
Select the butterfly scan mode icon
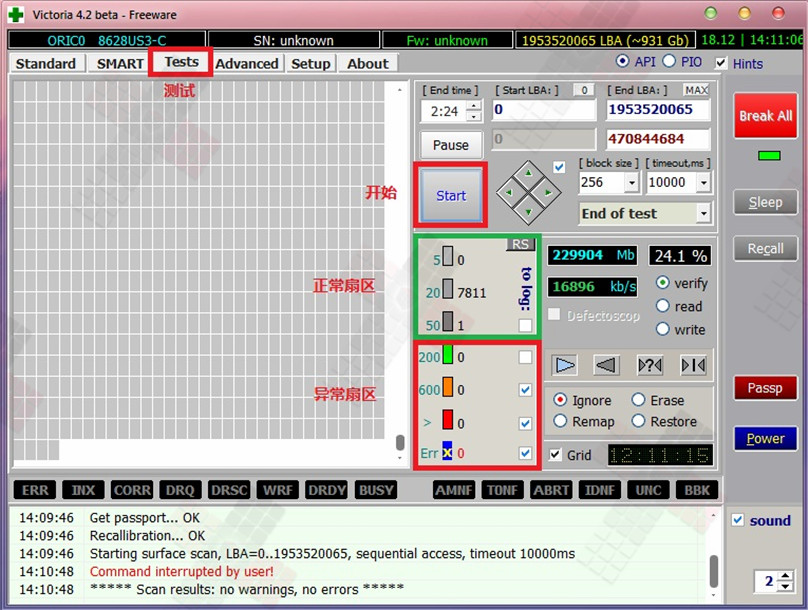click(693, 365)
